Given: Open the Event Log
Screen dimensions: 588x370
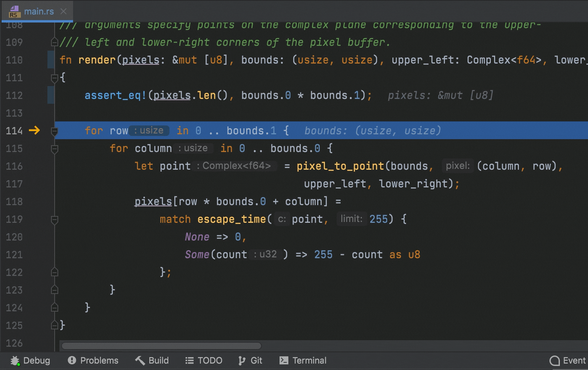Looking at the screenshot, I should click(x=568, y=360).
